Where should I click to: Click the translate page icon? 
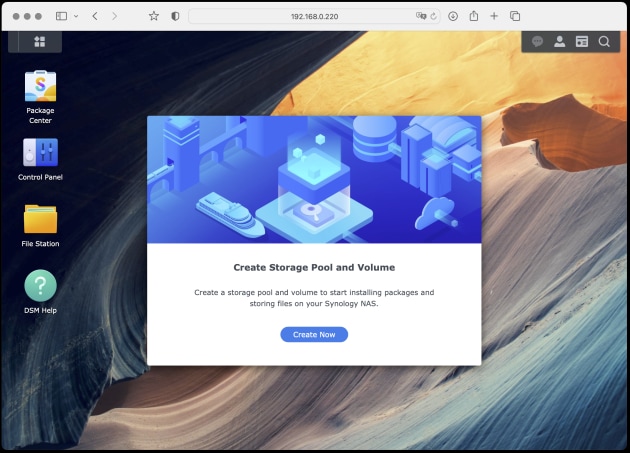point(421,16)
